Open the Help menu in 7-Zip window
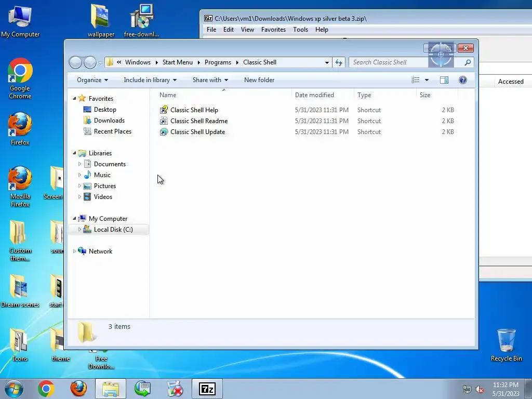 [322, 30]
